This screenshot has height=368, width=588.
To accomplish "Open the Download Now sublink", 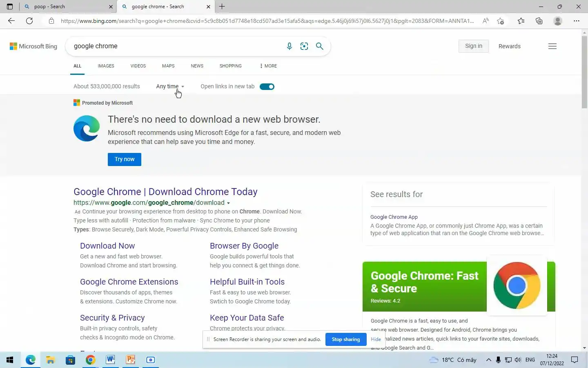I will (x=107, y=246).
